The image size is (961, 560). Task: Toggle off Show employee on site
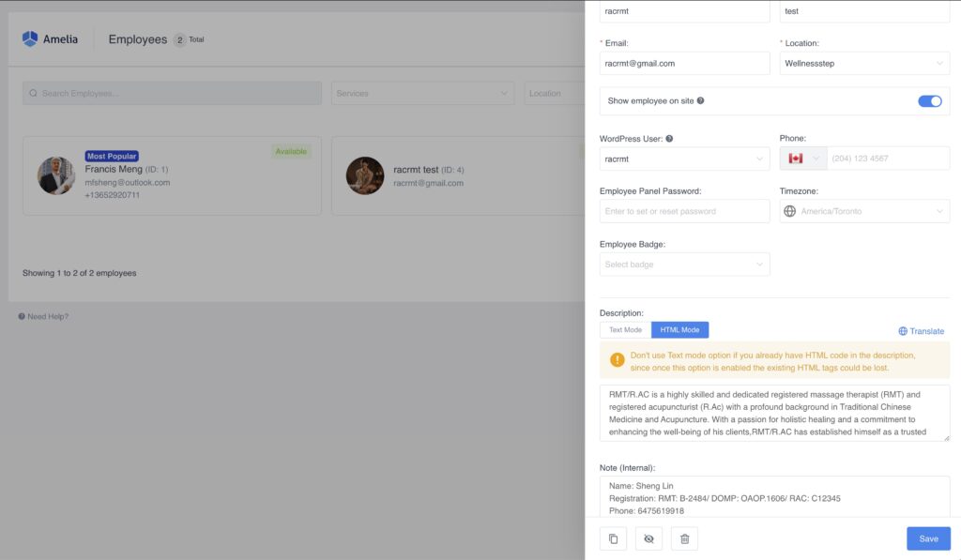point(929,101)
